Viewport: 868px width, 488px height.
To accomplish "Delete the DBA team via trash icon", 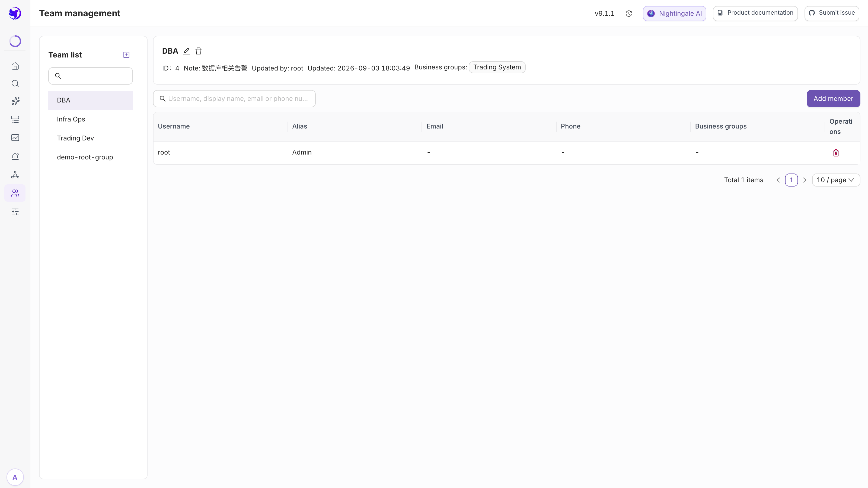I will click(x=199, y=51).
